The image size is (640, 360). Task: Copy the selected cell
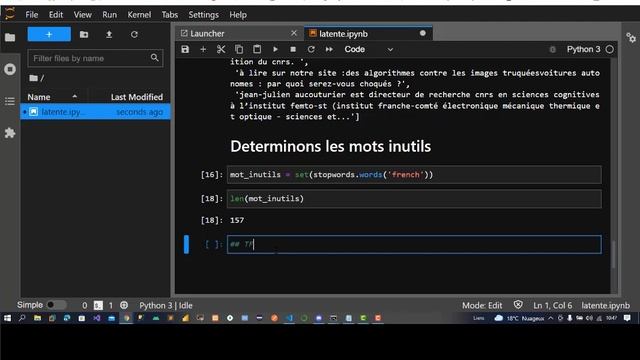pyautogui.click(x=239, y=49)
